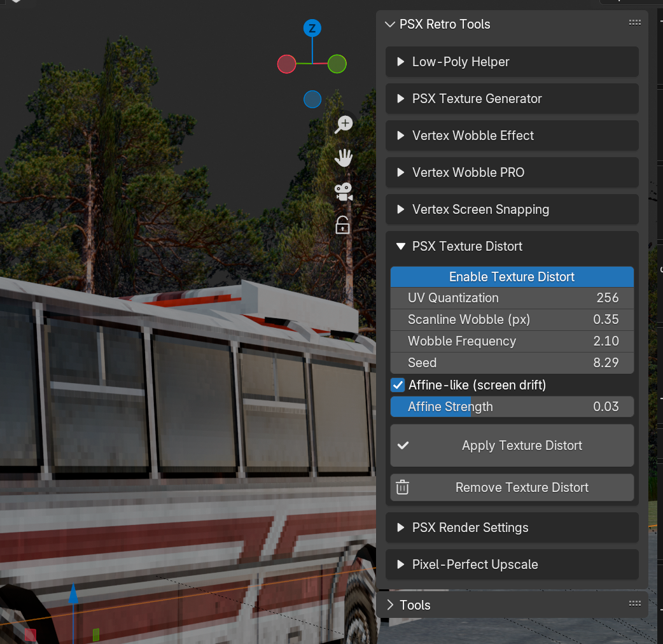
Task: Toggle Enable Texture Distort button
Action: [512, 277]
